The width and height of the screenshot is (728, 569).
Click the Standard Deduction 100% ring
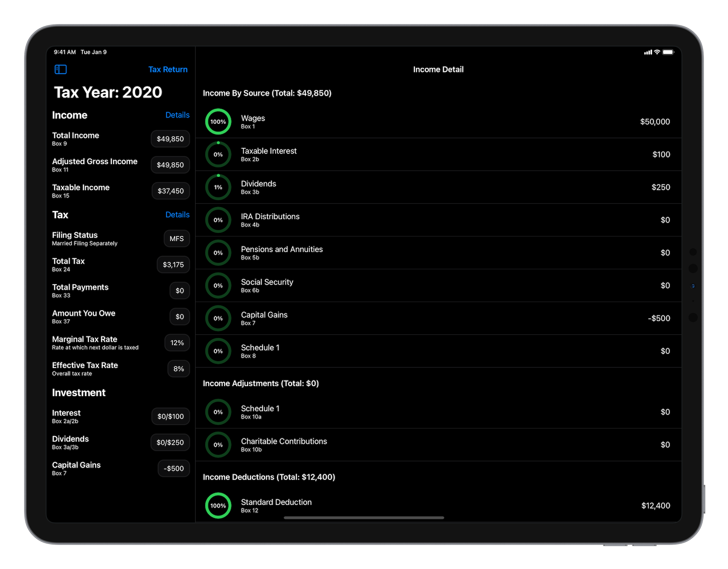(x=218, y=505)
